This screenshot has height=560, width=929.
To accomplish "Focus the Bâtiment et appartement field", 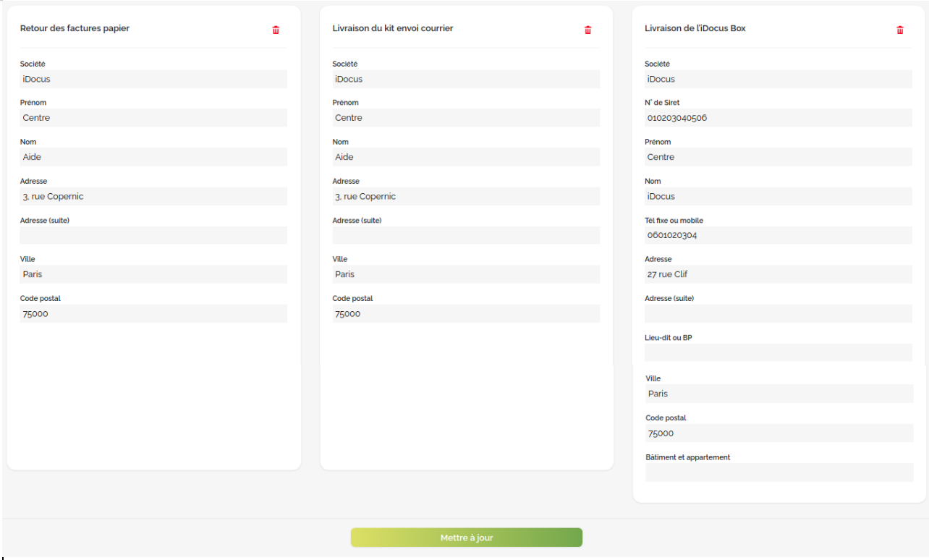I will 779,472.
